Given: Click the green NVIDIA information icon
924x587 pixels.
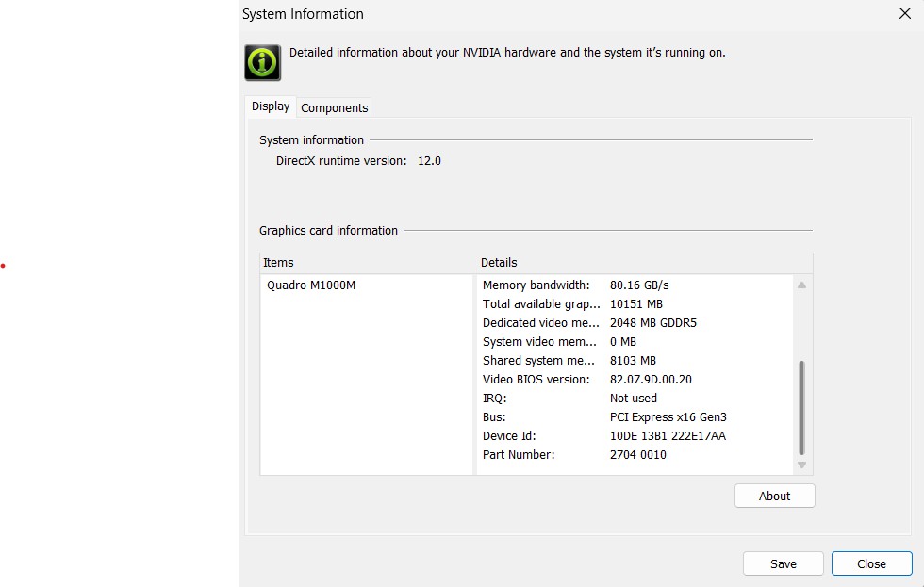Looking at the screenshot, I should click(263, 62).
